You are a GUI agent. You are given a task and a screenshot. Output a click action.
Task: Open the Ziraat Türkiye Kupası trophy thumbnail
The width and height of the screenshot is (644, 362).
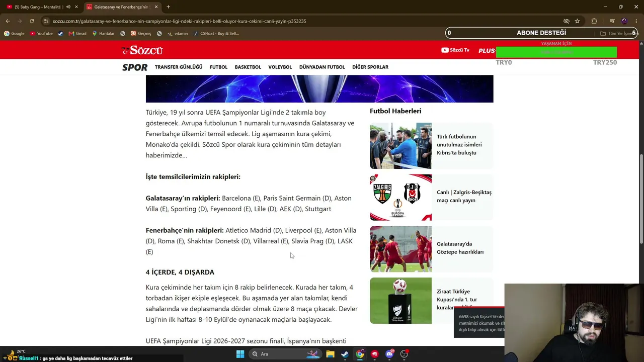[x=400, y=301]
